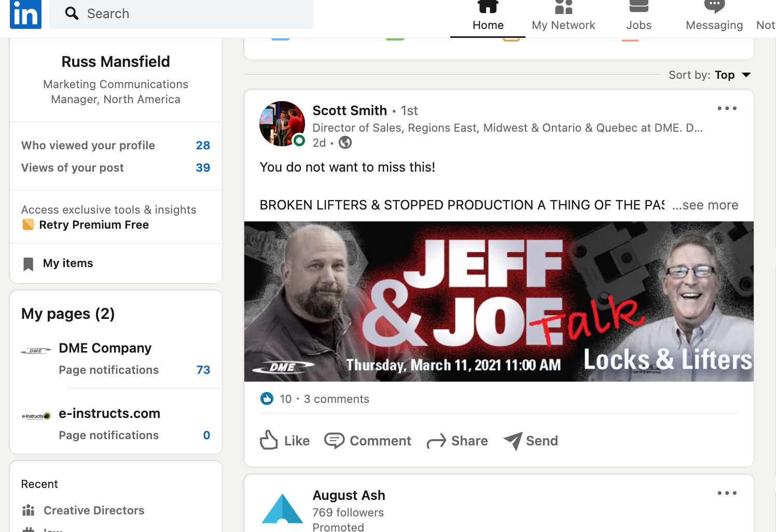The image size is (776, 532).
Task: Click the public globe visibility icon
Action: 345,143
